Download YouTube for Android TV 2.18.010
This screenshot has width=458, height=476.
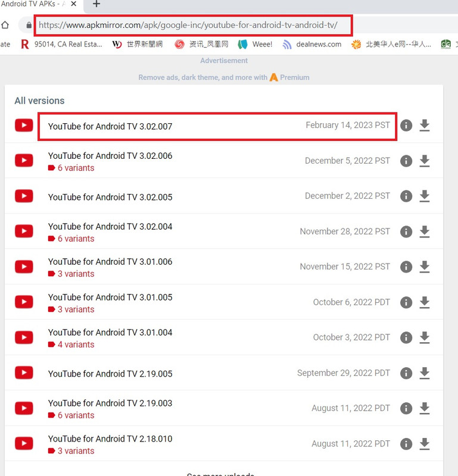point(424,444)
